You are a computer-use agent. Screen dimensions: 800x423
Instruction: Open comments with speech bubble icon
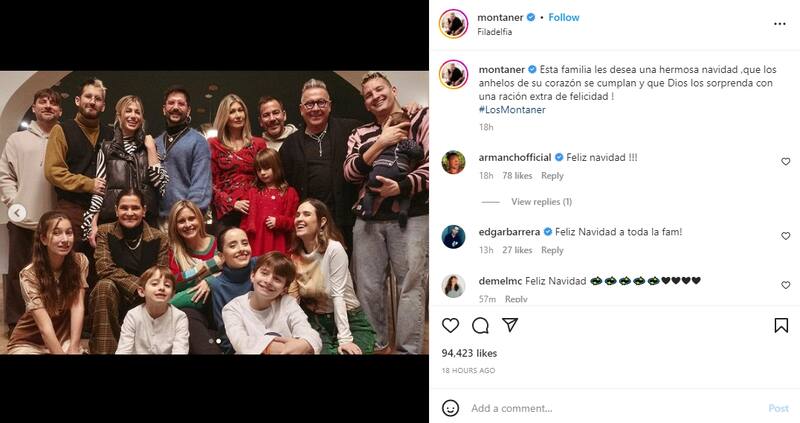coord(480,325)
